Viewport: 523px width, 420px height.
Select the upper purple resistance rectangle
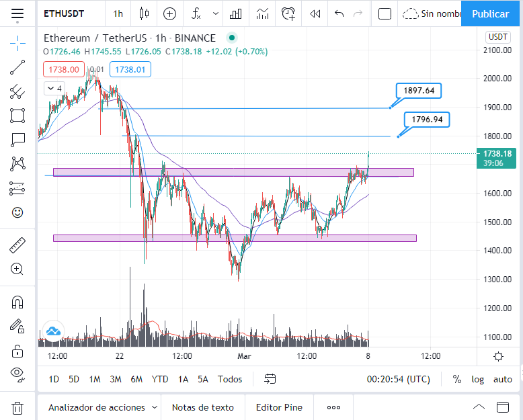point(233,172)
